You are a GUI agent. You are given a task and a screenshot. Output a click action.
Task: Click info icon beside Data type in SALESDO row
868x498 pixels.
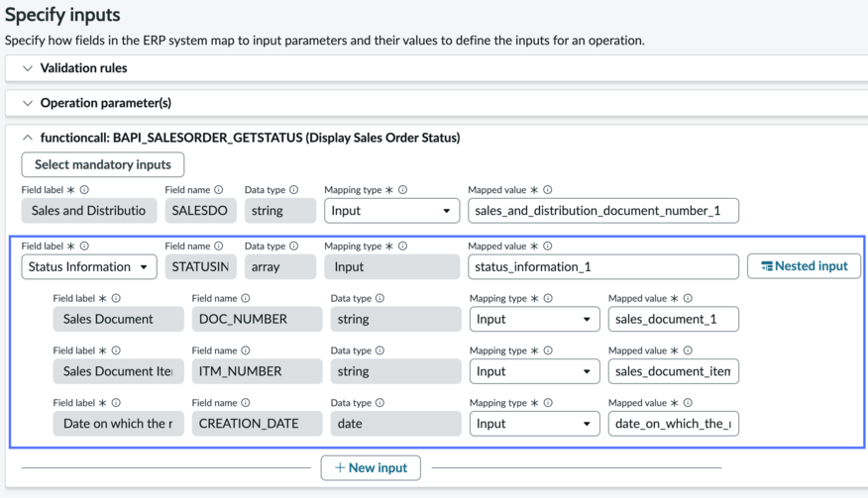pos(294,190)
